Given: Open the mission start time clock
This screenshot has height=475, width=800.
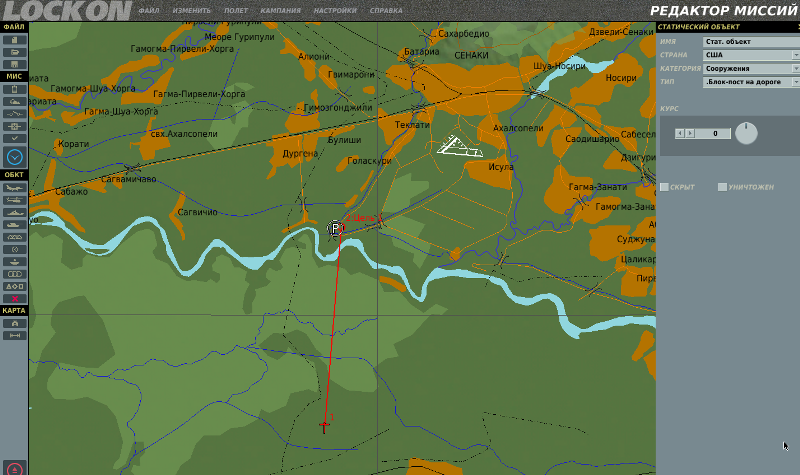Looking at the screenshot, I should [x=14, y=157].
